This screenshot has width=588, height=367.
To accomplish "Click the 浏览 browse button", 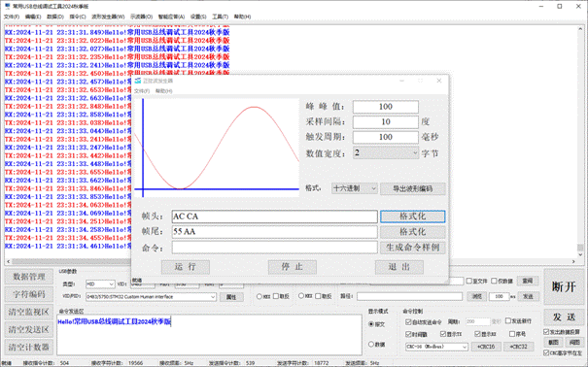I will click(476, 296).
